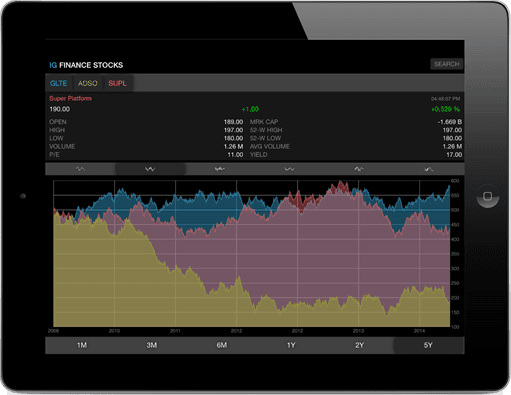Viewport: 511px width, 395px height.
Task: Click the 2010 year label on chart axis
Action: click(114, 331)
